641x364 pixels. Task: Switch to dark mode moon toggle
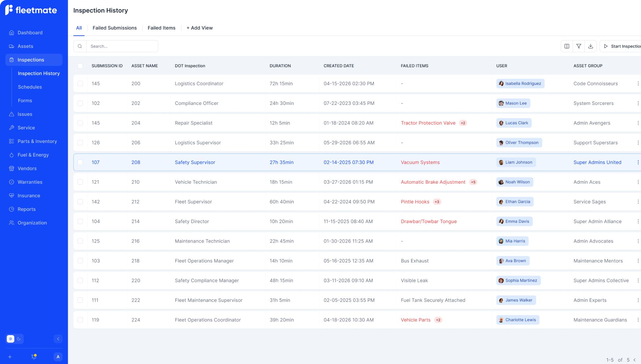point(19,339)
